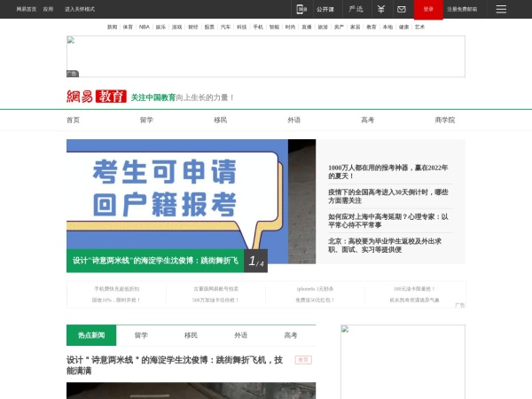Click the mobile phone icon in top bar
This screenshot has height=399, width=532.
pyautogui.click(x=301, y=9)
